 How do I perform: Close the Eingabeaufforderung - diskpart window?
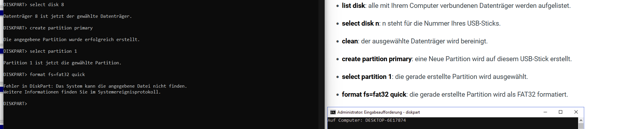click(x=576, y=112)
